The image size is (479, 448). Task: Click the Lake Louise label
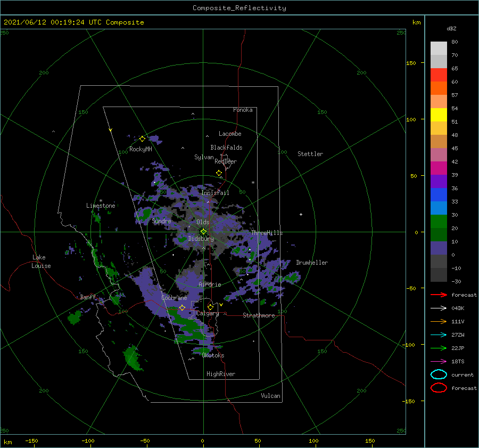(41, 262)
